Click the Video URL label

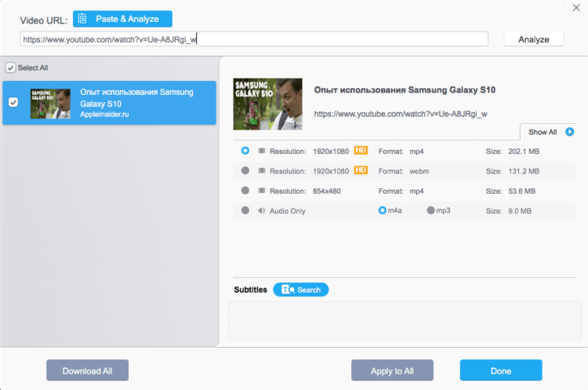click(43, 20)
